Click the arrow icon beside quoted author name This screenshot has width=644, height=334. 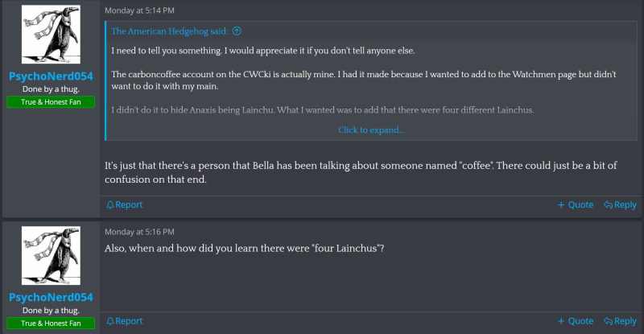[x=237, y=32]
